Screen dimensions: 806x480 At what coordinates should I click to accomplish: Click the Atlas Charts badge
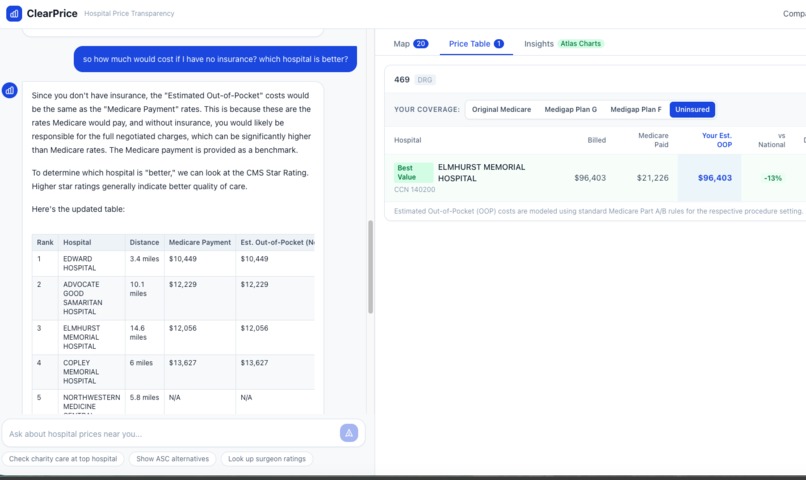(580, 44)
